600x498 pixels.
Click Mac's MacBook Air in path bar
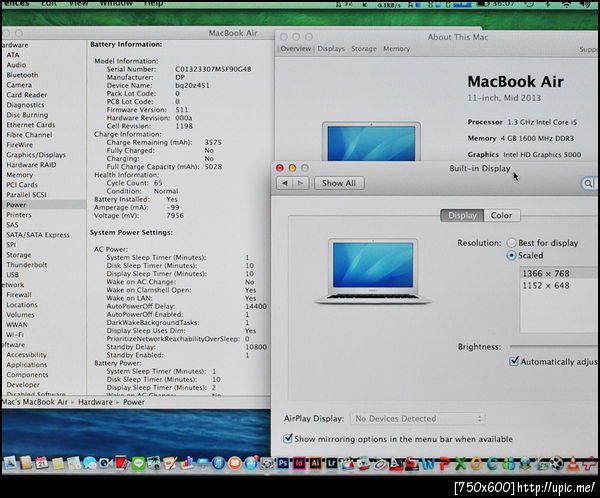click(34, 402)
